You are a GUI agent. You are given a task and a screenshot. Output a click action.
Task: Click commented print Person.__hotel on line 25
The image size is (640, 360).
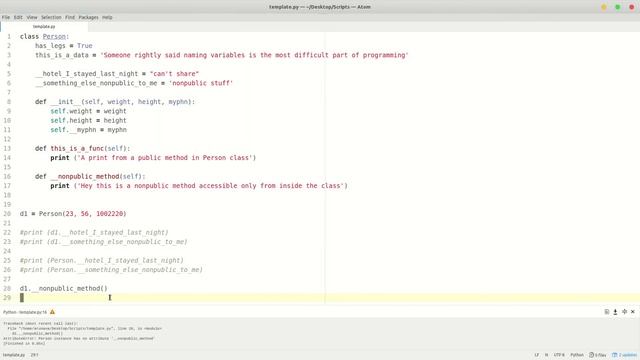[102, 260]
